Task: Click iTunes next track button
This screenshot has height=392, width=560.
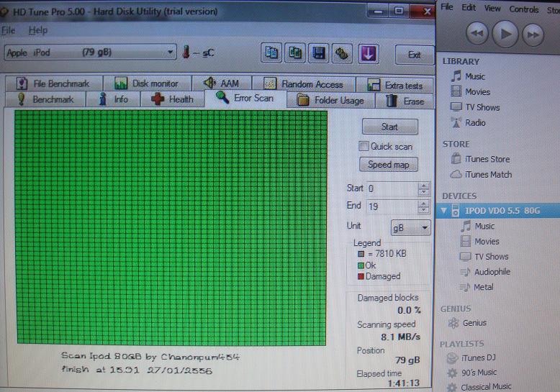Action: 533,35
